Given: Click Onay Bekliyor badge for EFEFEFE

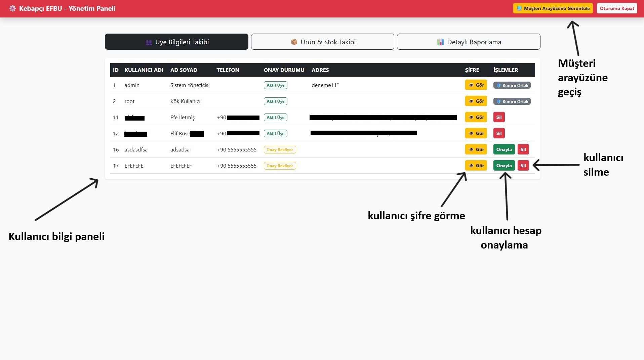Looking at the screenshot, I should tap(280, 166).
